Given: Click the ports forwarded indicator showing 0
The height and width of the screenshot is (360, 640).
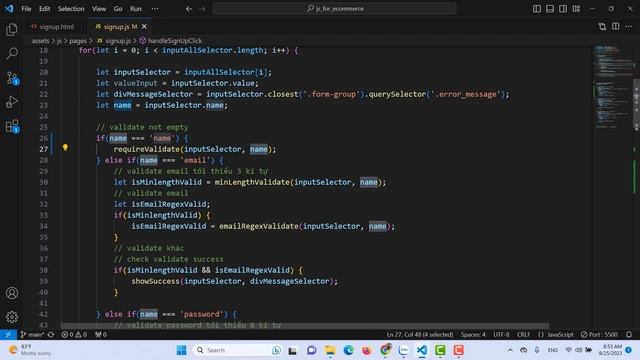Looking at the screenshot, I should point(100,334).
